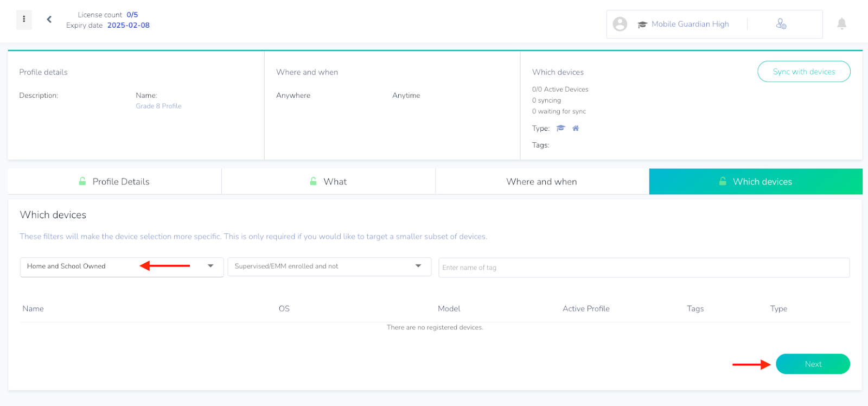Click the 0 waiting for sync text
This screenshot has height=406, width=868.
(559, 111)
